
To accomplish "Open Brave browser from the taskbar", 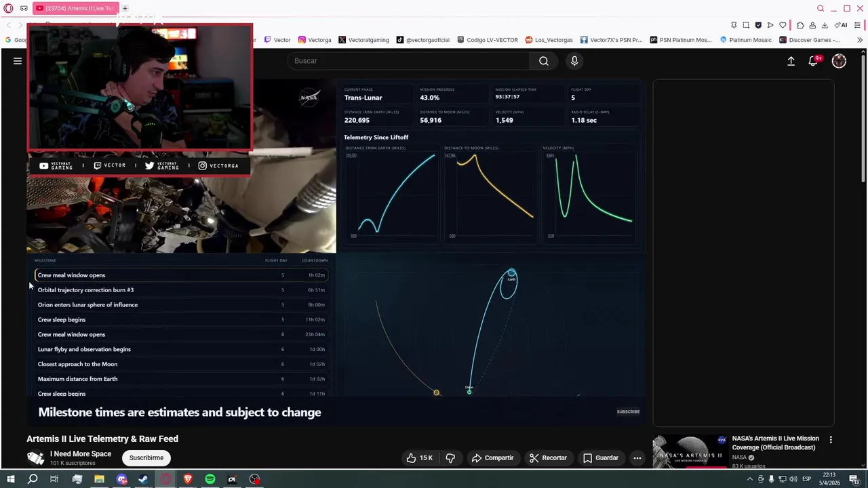I will [188, 479].
